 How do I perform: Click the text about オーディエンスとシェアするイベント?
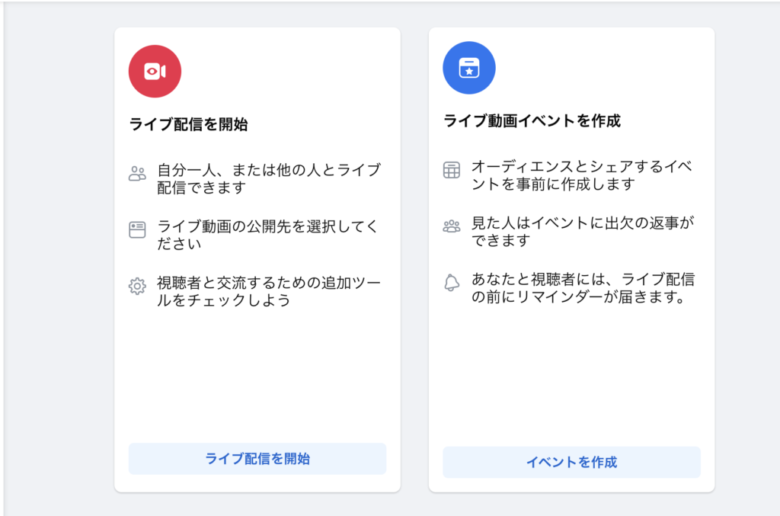[x=582, y=174]
